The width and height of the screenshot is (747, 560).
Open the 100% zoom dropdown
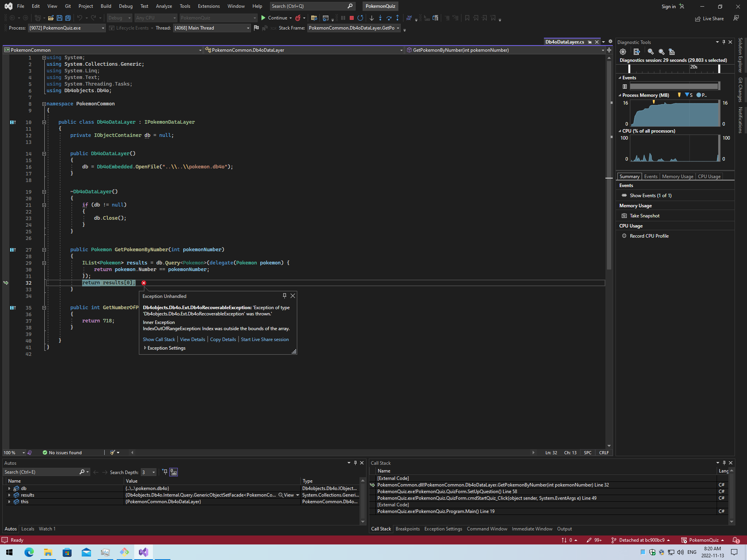(23, 453)
